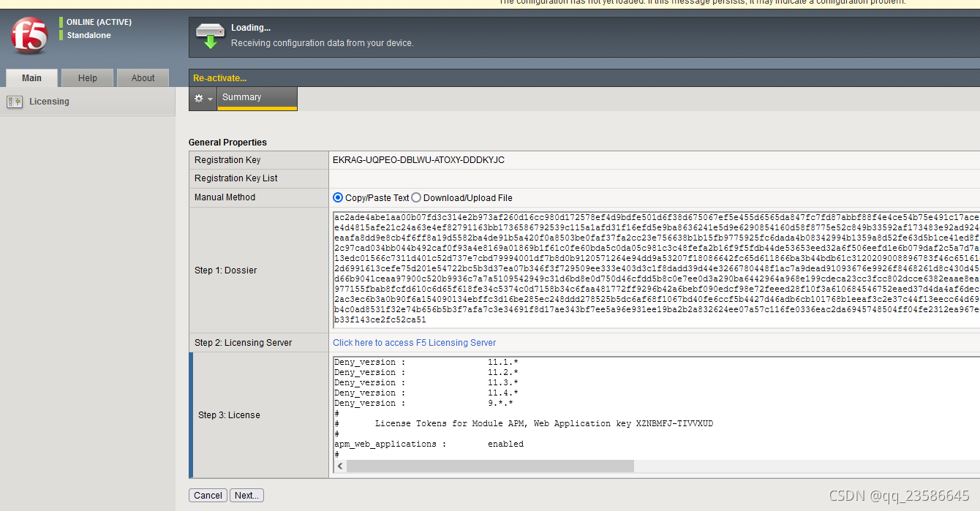Open the Summary tab

(257, 98)
